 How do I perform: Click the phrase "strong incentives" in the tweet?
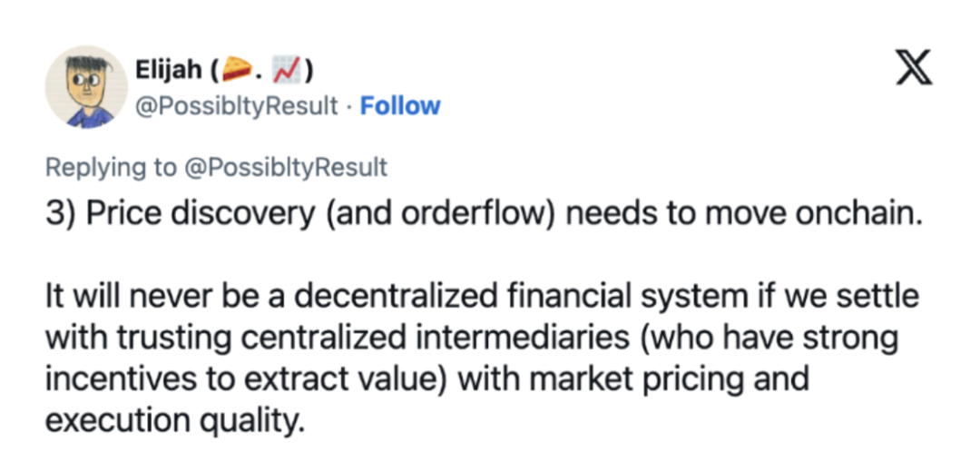click(x=817, y=339)
